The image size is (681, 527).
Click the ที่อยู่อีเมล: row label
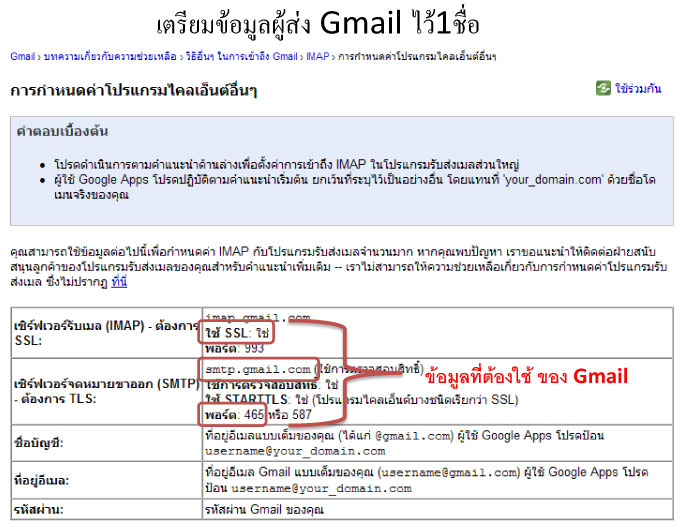(41, 481)
